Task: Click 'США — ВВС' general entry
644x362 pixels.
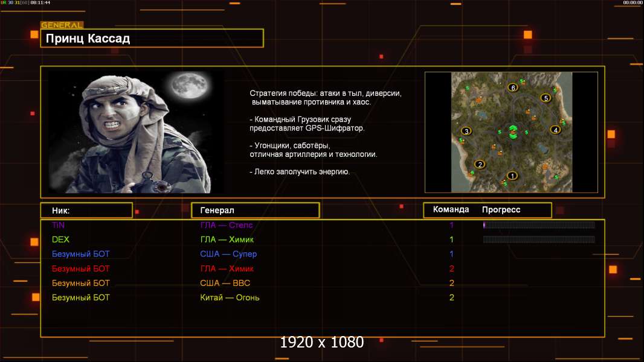Action: tap(225, 283)
